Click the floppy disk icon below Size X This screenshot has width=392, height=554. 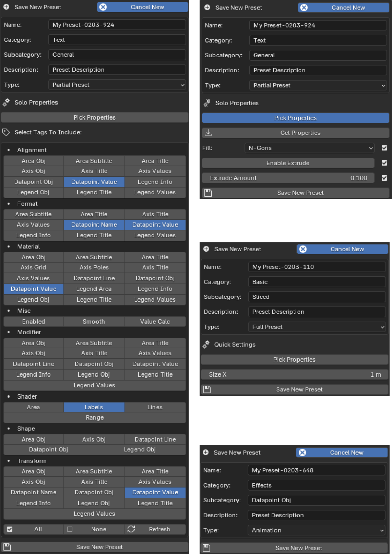click(207, 389)
